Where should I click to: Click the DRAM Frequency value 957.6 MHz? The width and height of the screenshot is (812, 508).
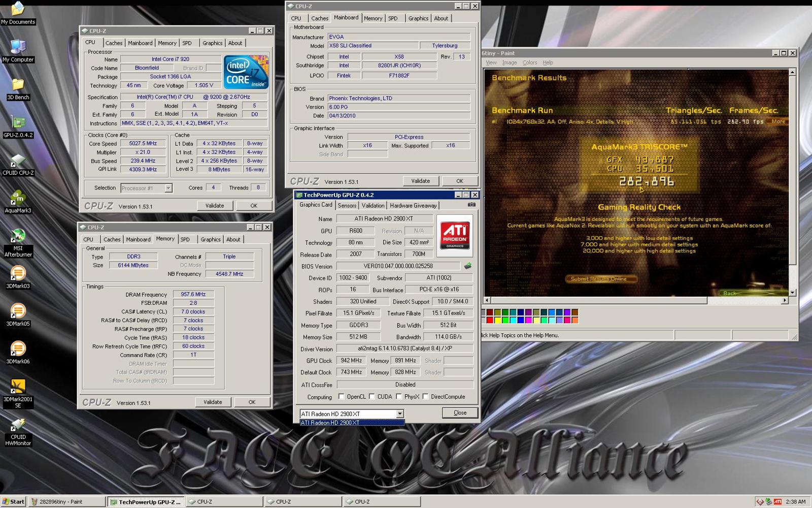(193, 295)
